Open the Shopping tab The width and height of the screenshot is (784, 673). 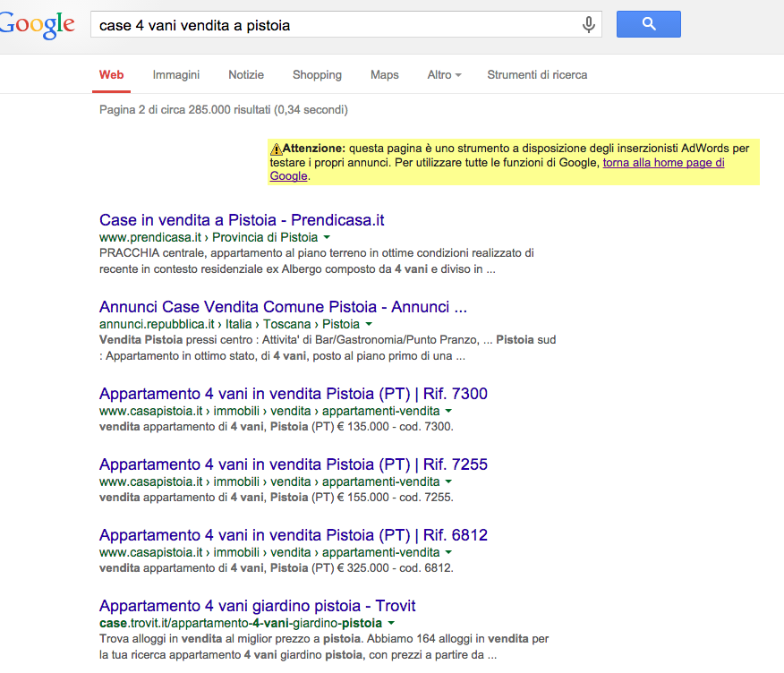(x=317, y=75)
